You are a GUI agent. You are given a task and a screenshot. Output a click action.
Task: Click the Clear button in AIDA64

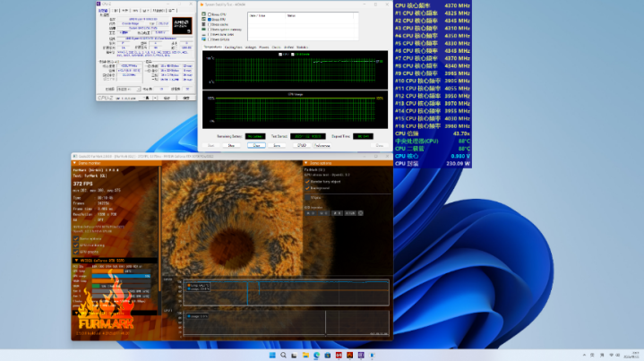click(255, 144)
